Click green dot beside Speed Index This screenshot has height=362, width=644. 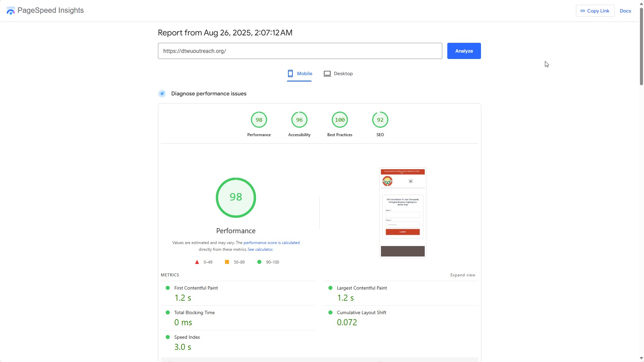[168, 337]
